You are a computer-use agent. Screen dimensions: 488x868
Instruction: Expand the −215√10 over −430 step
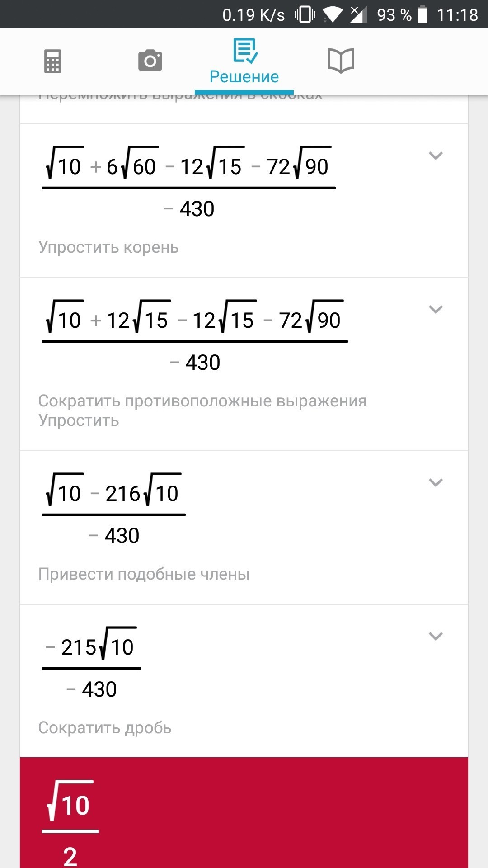tap(435, 637)
